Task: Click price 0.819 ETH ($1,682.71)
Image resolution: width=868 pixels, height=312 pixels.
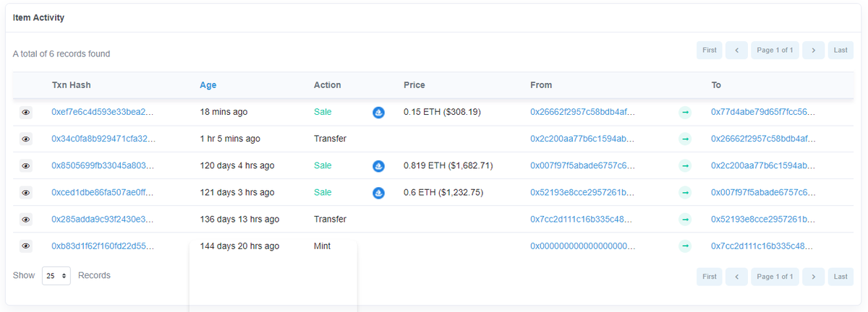Action: point(448,166)
